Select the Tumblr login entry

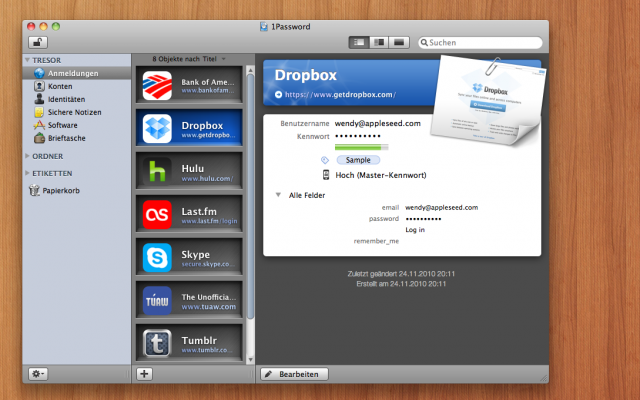pyautogui.click(x=189, y=342)
